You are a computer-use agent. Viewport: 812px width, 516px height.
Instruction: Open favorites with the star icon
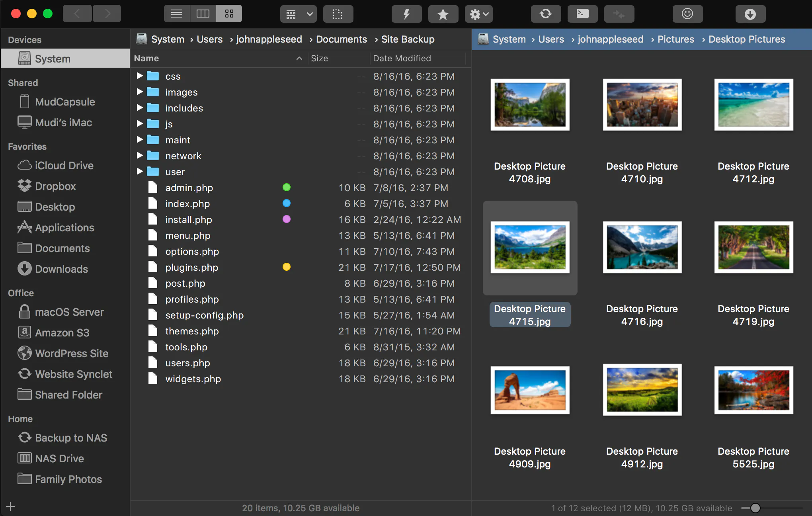coord(443,14)
